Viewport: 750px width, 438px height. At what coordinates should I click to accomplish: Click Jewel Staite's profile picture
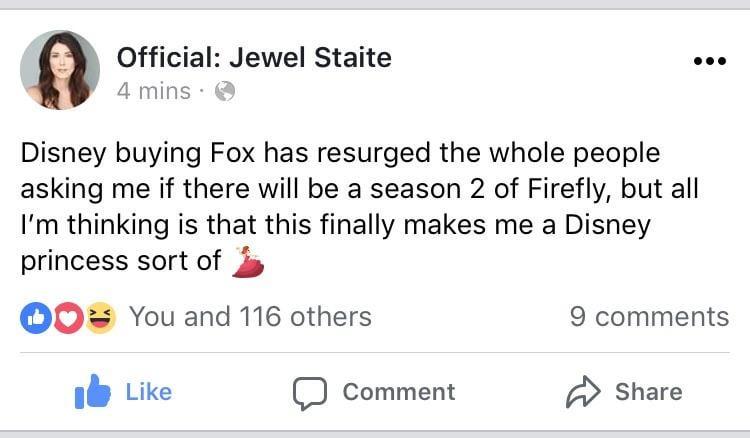pos(60,70)
